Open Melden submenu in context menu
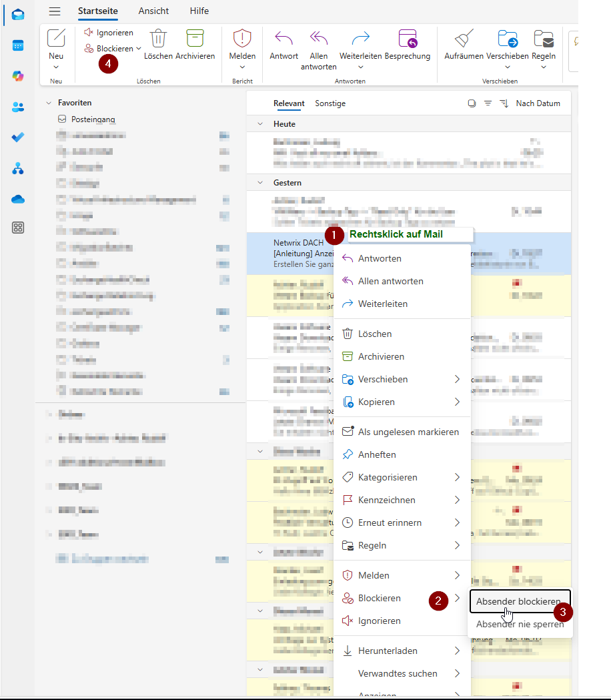Image resolution: width=611 pixels, height=700 pixels. pyautogui.click(x=402, y=575)
